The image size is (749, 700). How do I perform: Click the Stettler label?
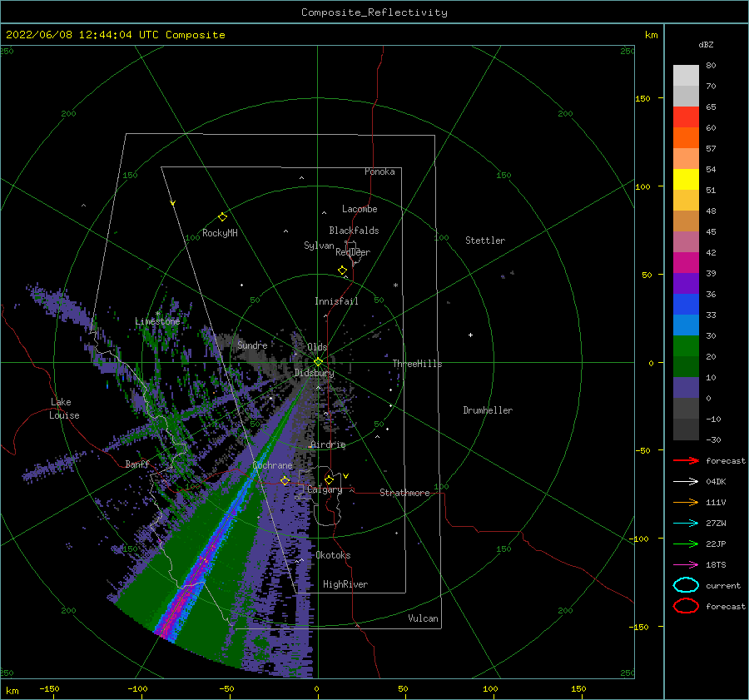coord(485,241)
